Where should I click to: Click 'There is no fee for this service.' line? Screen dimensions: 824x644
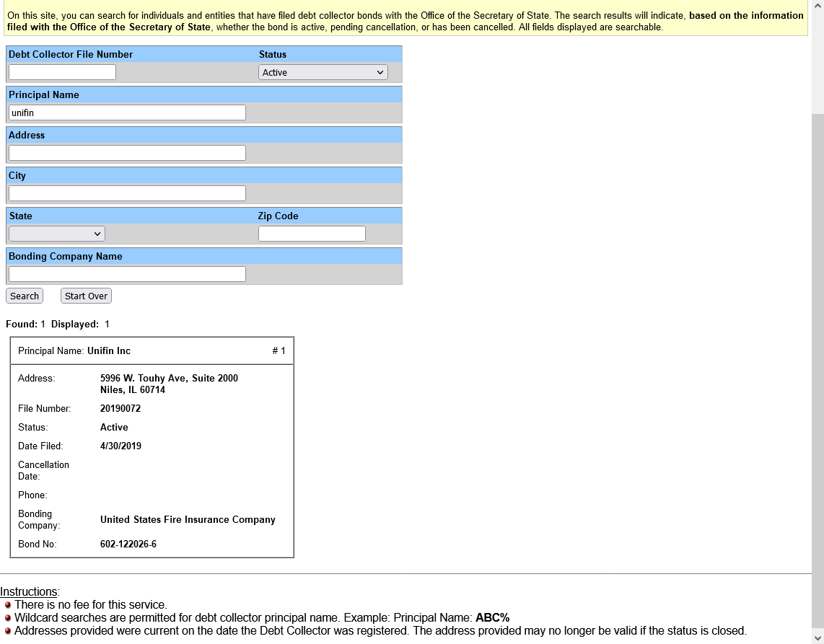point(90,604)
